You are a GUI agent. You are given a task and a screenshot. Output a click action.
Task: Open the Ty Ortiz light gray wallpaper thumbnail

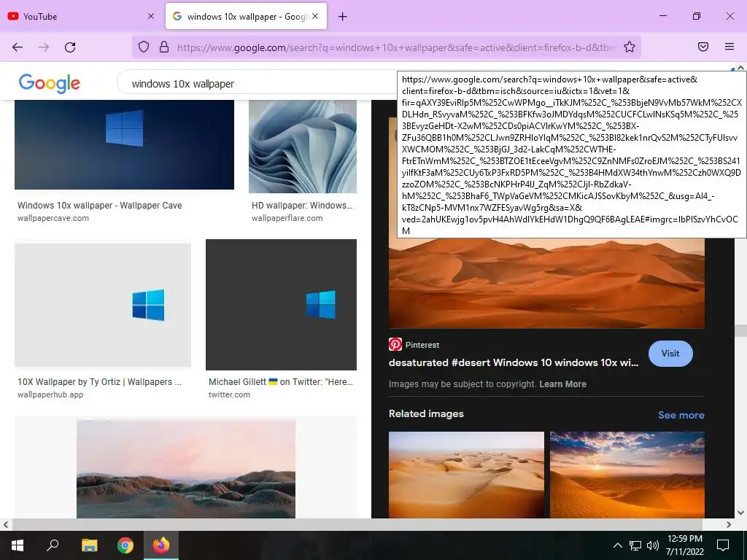(103, 305)
